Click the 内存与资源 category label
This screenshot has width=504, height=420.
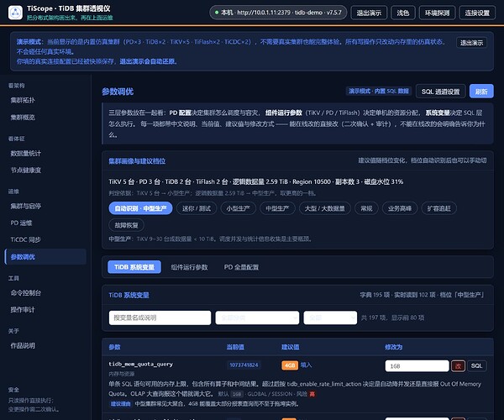122,374
